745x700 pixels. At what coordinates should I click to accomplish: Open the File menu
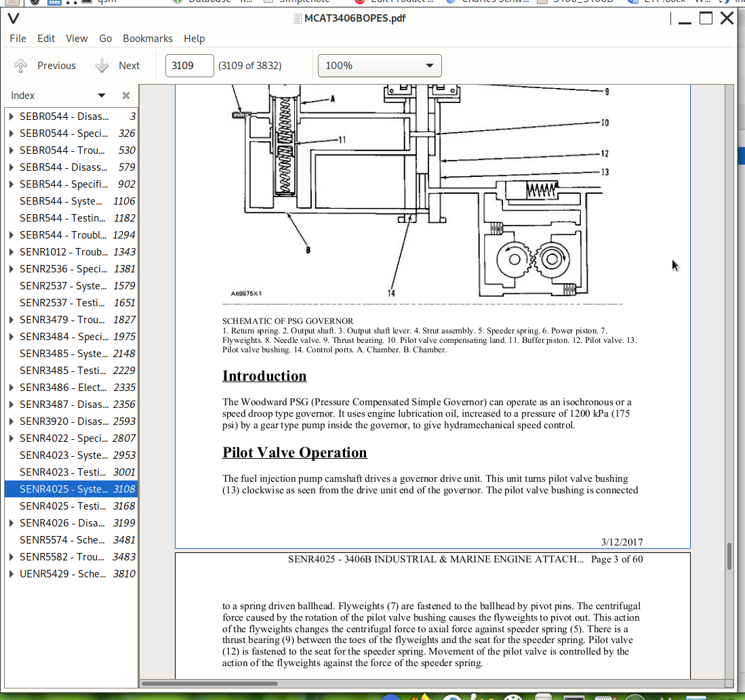[x=18, y=39]
